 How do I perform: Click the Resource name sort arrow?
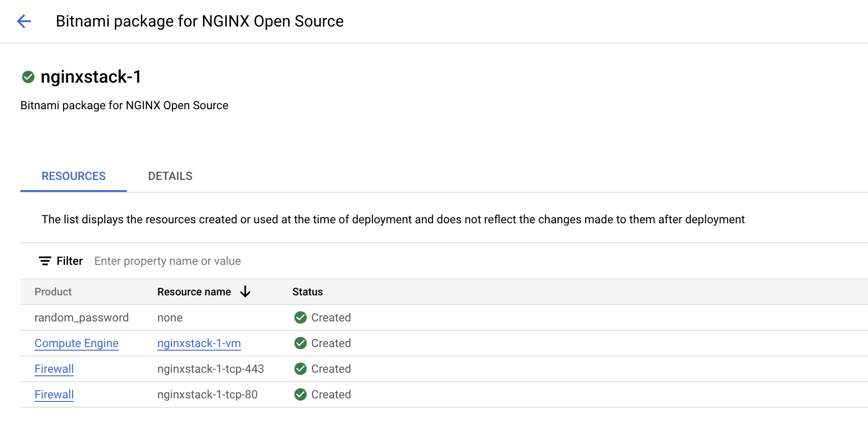245,292
